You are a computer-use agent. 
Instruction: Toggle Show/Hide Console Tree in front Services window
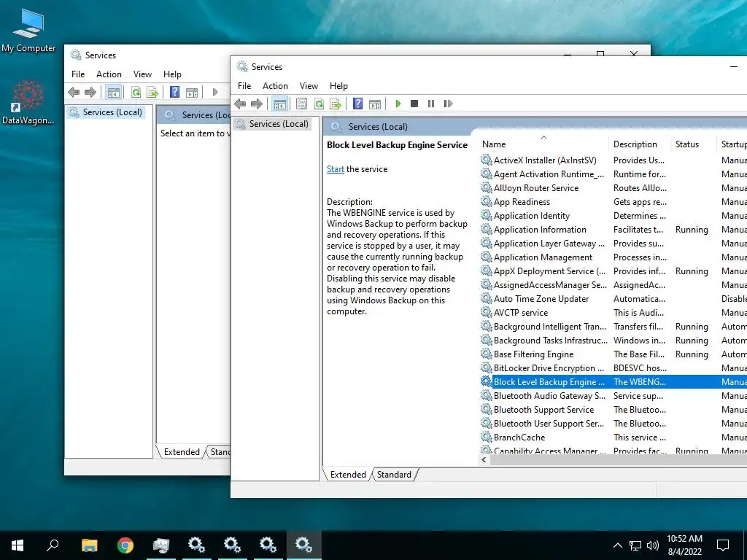click(280, 104)
